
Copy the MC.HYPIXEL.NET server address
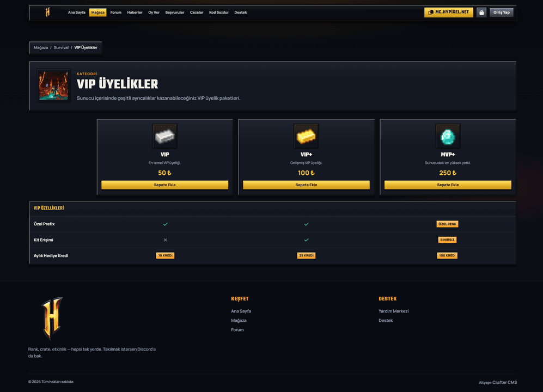(448, 13)
